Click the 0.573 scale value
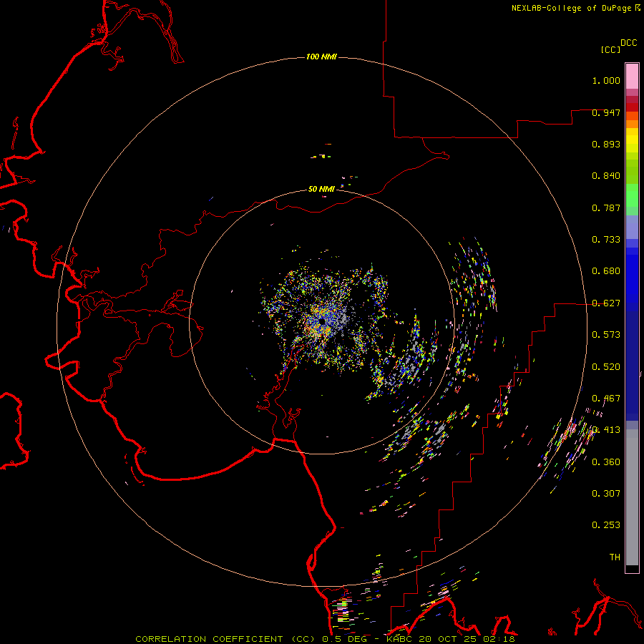Image resolution: width=644 pixels, height=644 pixels. coord(606,335)
